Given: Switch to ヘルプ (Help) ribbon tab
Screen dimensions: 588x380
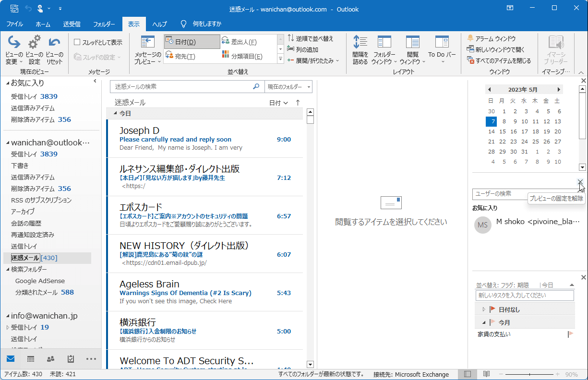Looking at the screenshot, I should [x=159, y=24].
